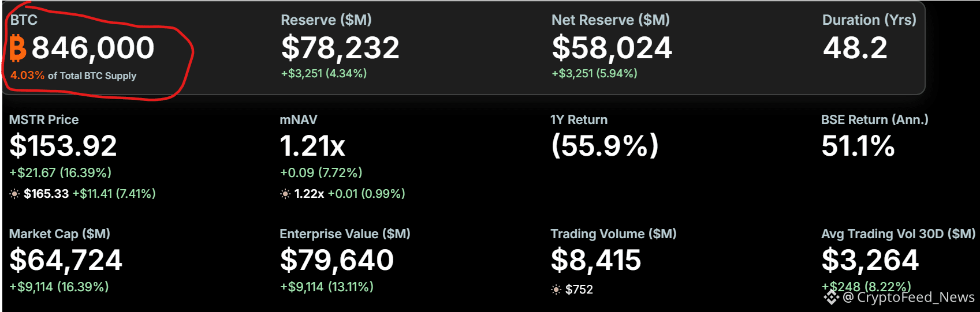Click the sun icon beside $752

click(556, 290)
